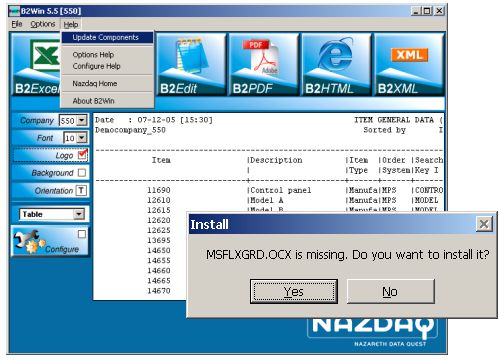Expand the Company 550 dropdown

tap(82, 120)
